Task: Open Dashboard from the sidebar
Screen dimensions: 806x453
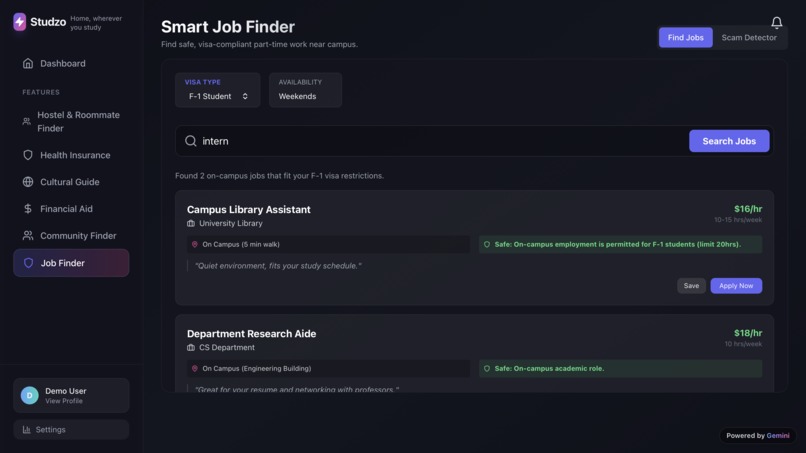Action: click(71, 63)
